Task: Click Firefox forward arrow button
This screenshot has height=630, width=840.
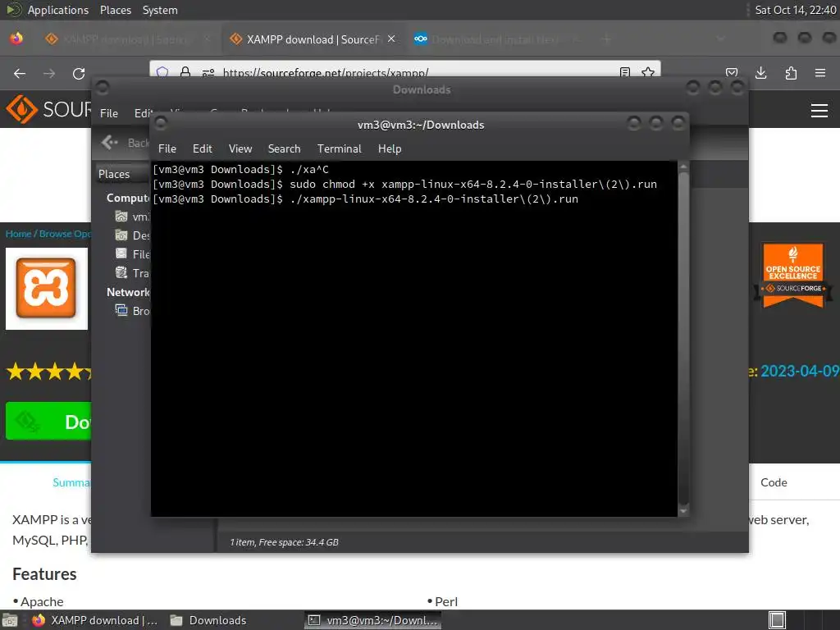Action: tap(49, 73)
